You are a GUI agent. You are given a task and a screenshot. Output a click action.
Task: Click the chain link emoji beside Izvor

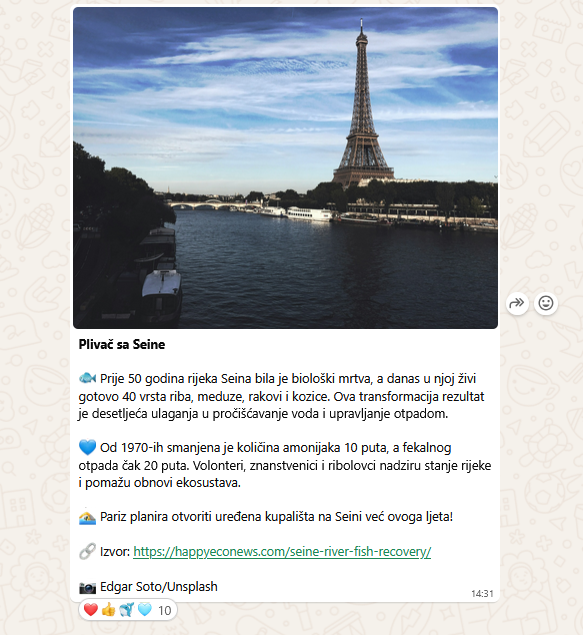[87, 552]
